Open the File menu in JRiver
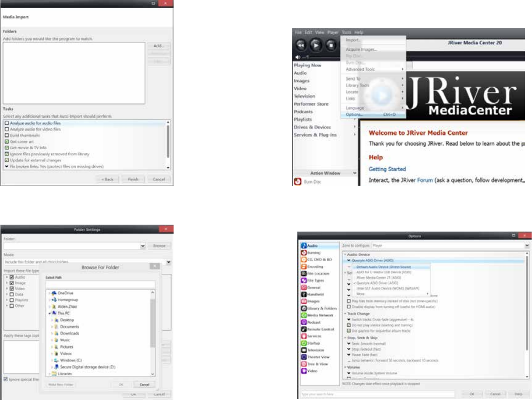This screenshot has height=400, width=532. (298, 32)
